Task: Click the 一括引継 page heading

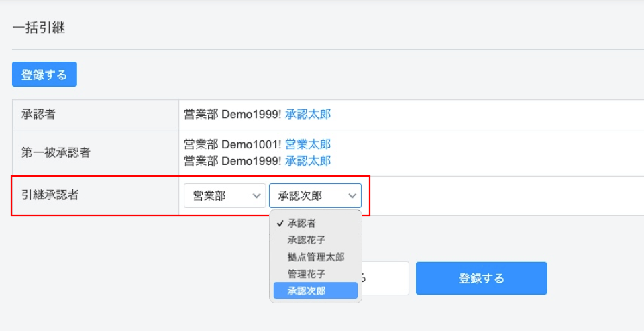Action: [39, 28]
